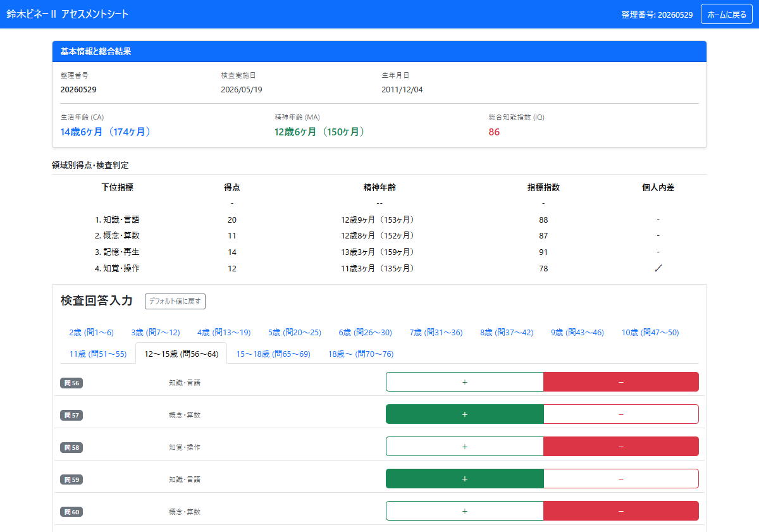Click the 問57 badge
The width and height of the screenshot is (759, 532).
(x=71, y=415)
